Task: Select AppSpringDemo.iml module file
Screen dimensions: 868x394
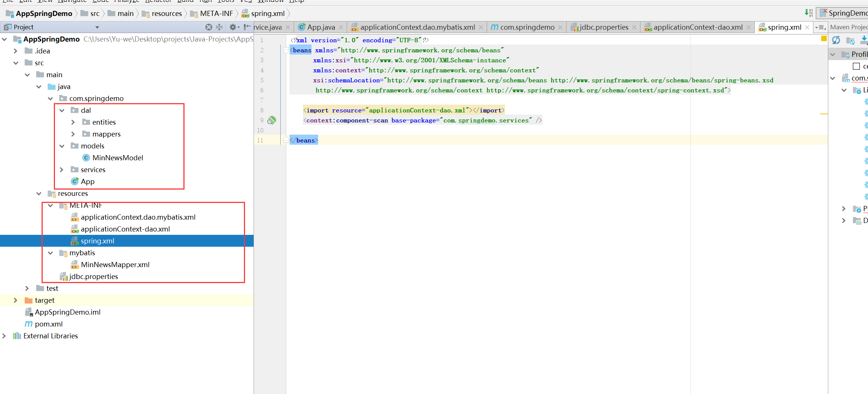Action: (x=68, y=312)
